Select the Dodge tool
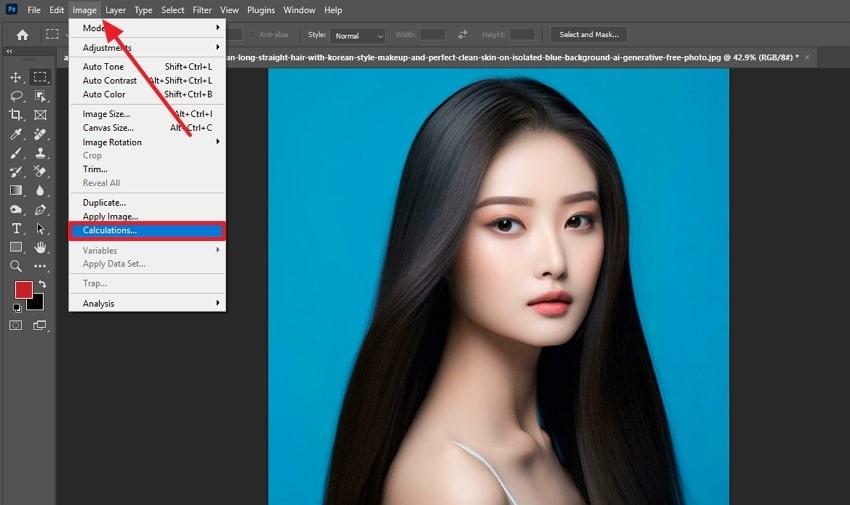 (x=16, y=210)
